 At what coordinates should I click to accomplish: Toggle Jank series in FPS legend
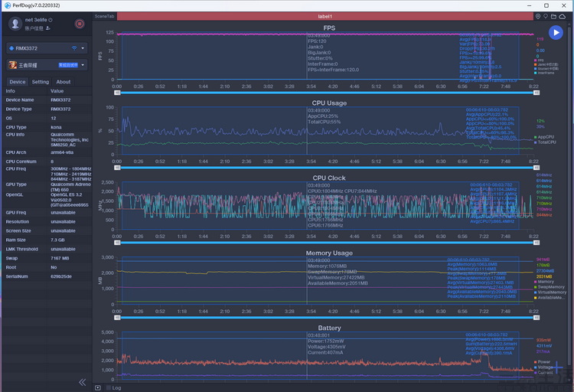pyautogui.click(x=546, y=64)
